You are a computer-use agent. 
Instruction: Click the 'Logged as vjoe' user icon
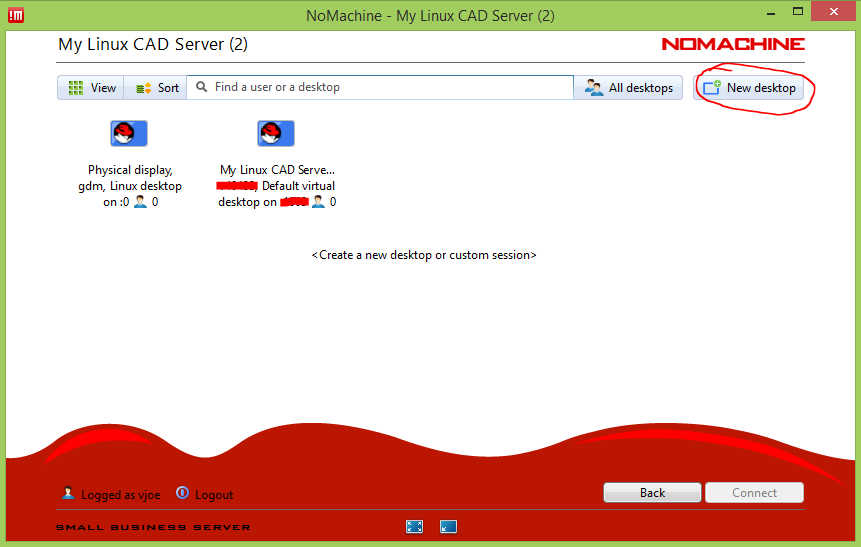point(68,493)
